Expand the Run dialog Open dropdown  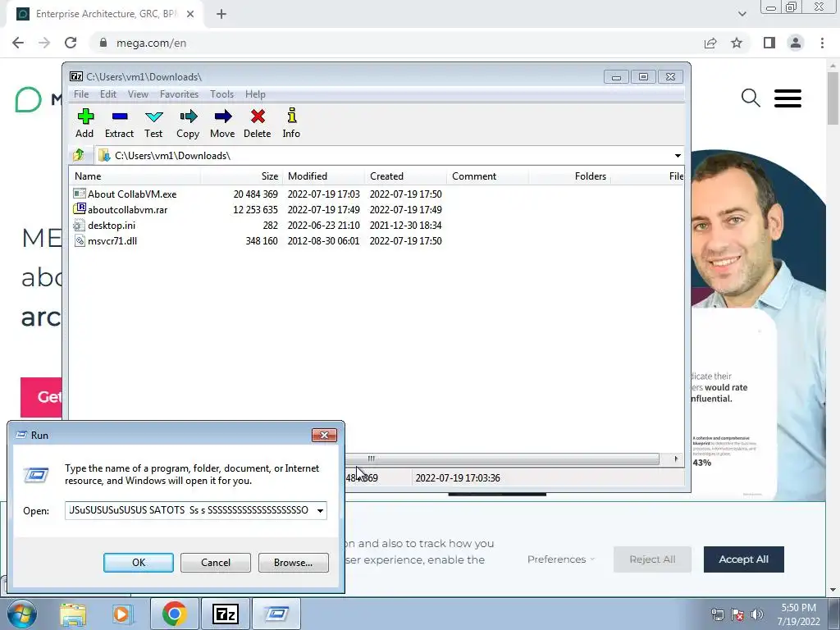coord(321,510)
